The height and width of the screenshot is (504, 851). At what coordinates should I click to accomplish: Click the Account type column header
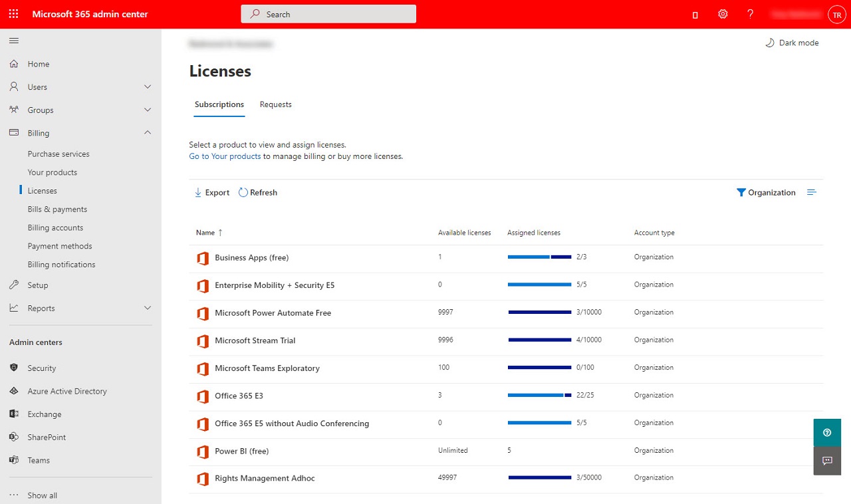pyautogui.click(x=654, y=233)
